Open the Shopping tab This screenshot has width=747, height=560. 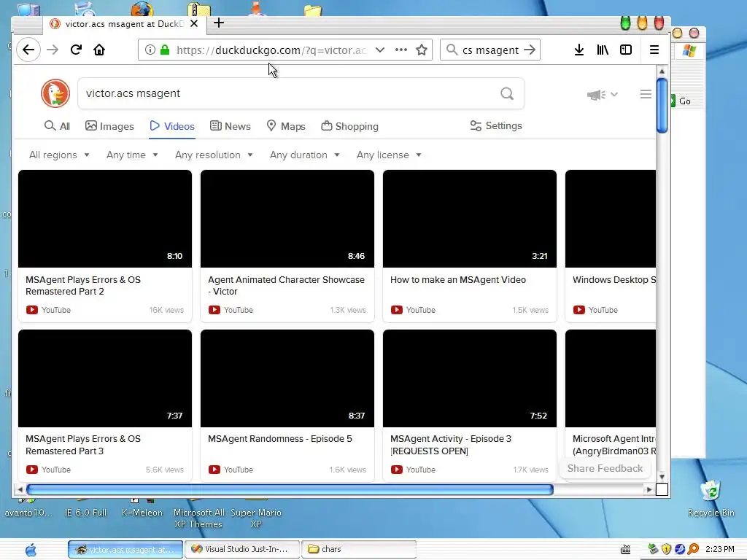[349, 126]
